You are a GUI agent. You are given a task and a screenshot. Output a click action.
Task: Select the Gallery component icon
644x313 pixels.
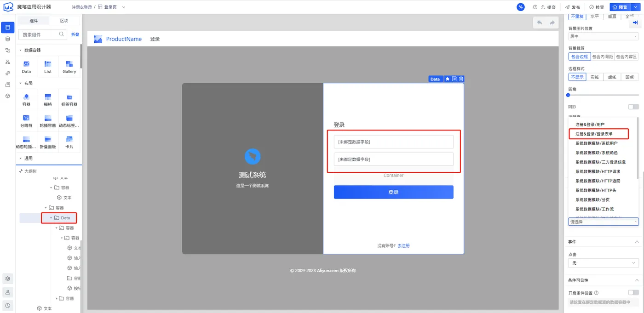(69, 67)
